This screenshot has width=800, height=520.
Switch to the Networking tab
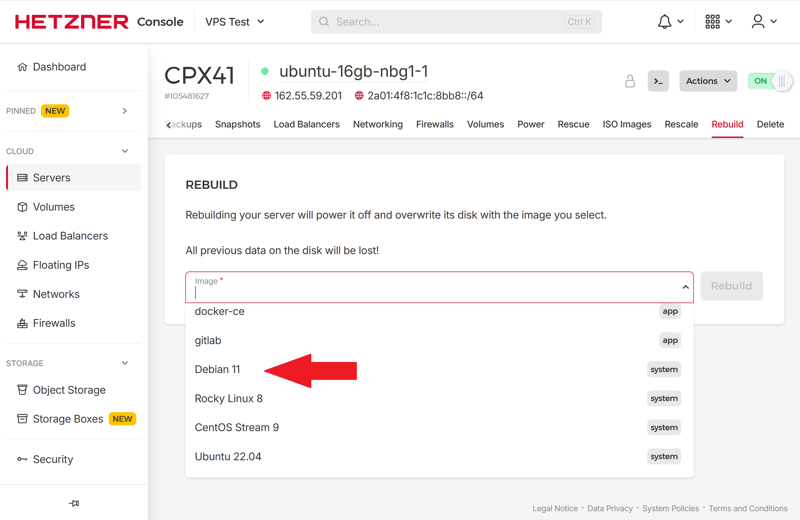pyautogui.click(x=378, y=124)
